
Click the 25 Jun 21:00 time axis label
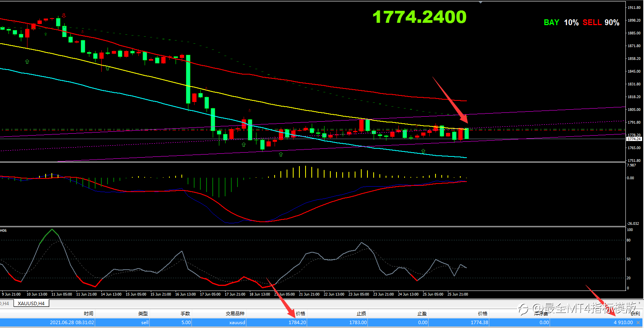(458, 294)
